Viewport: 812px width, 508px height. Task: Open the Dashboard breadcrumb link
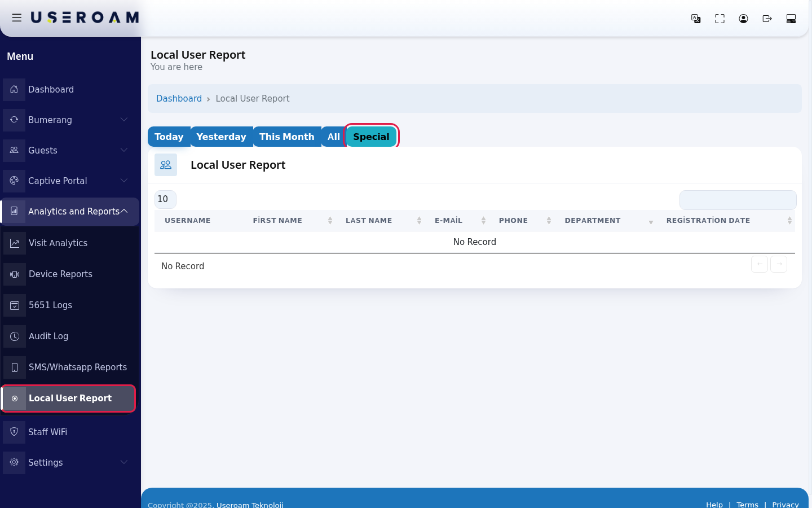(179, 98)
